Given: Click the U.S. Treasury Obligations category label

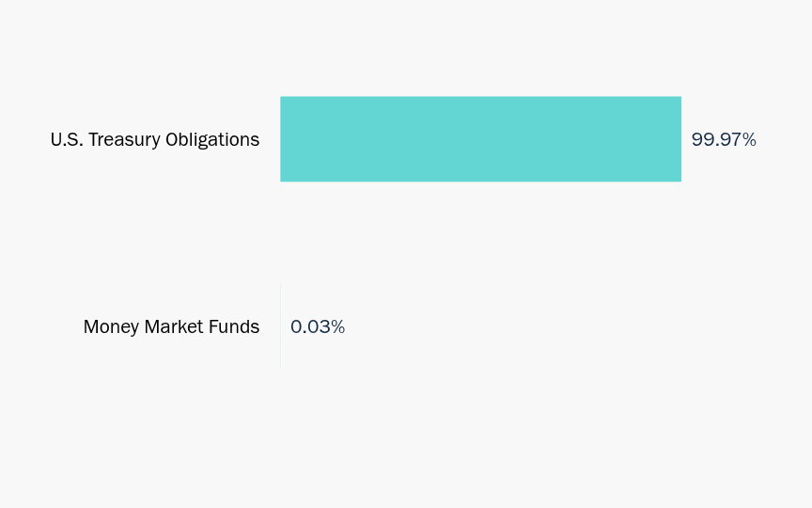Looking at the screenshot, I should point(155,140).
